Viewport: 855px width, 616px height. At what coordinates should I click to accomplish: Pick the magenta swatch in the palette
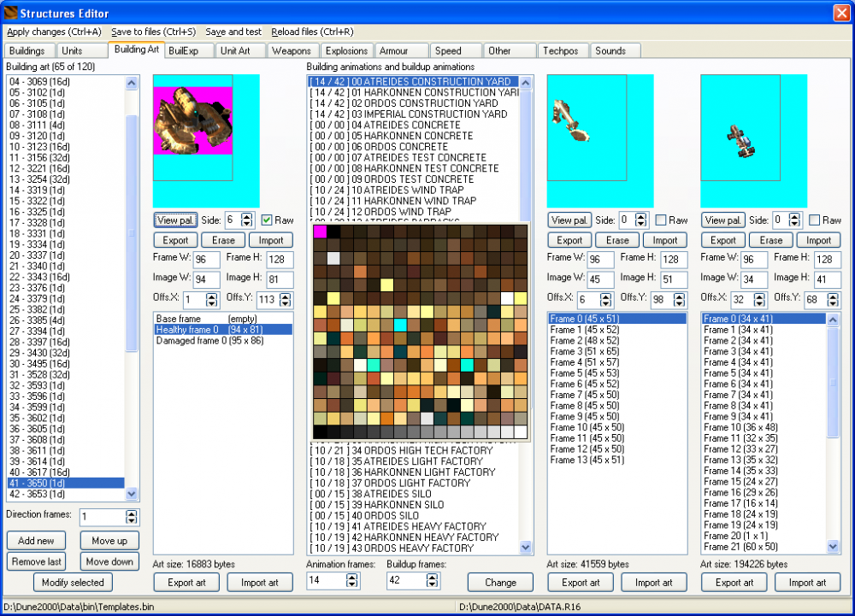point(320,231)
